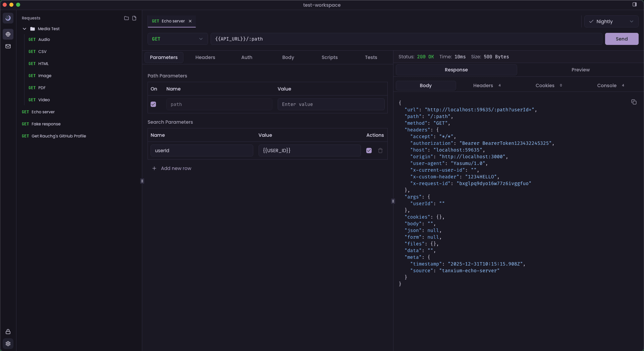The height and width of the screenshot is (351, 644).
Task: Click the request URL input field
Action: point(369,39)
